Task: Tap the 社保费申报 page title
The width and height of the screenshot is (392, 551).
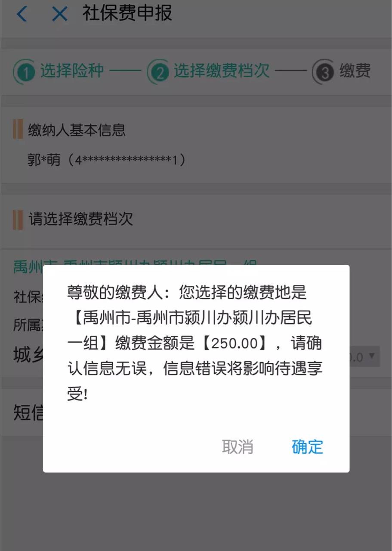Action: 127,13
